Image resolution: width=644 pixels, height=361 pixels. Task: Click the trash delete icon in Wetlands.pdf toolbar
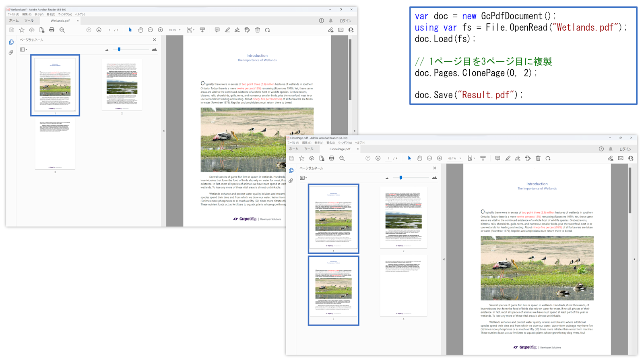point(258,30)
